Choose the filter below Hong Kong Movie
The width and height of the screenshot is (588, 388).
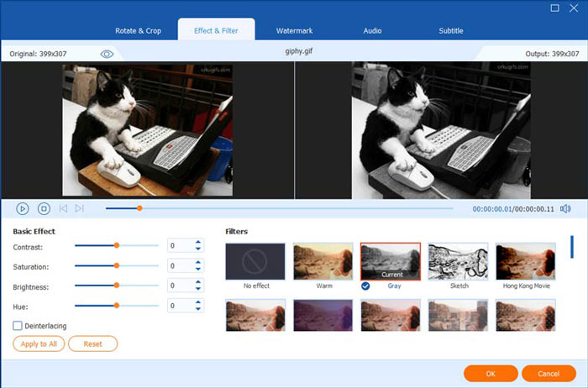(x=525, y=315)
